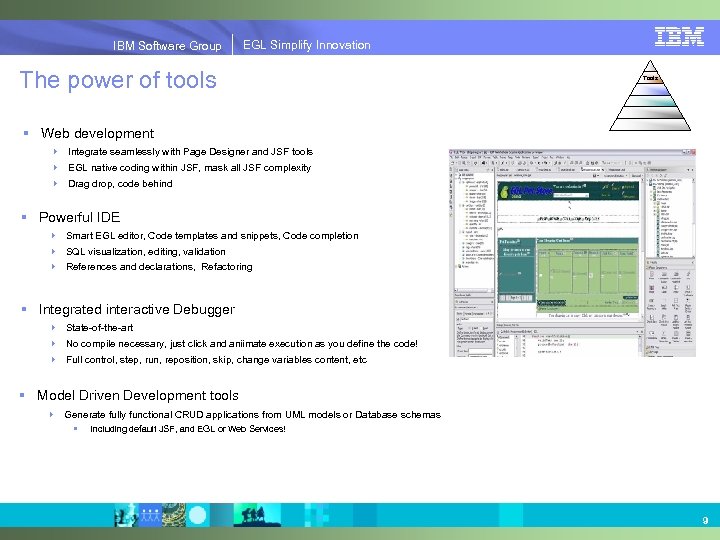Image resolution: width=720 pixels, height=540 pixels.
Task: Select the 'Model Driven Development tools' heading
Action: click(x=138, y=395)
